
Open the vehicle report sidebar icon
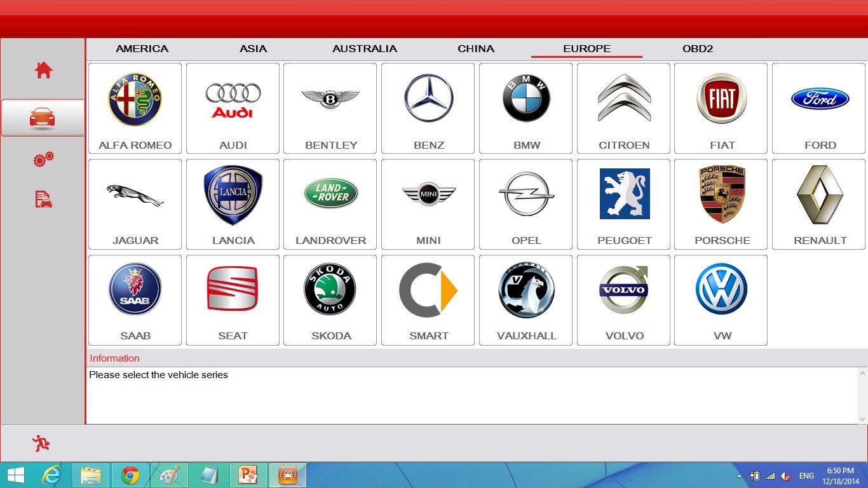[43, 200]
